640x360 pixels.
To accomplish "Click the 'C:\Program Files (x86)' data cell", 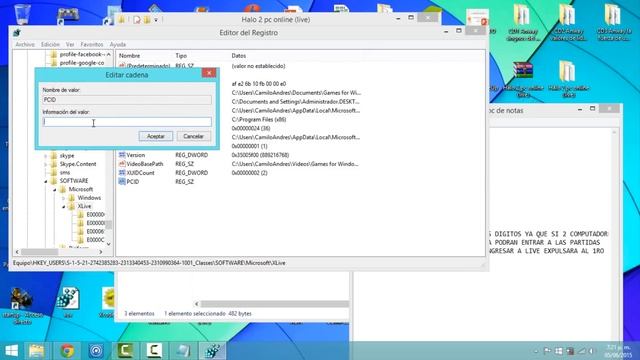I will 259,120.
